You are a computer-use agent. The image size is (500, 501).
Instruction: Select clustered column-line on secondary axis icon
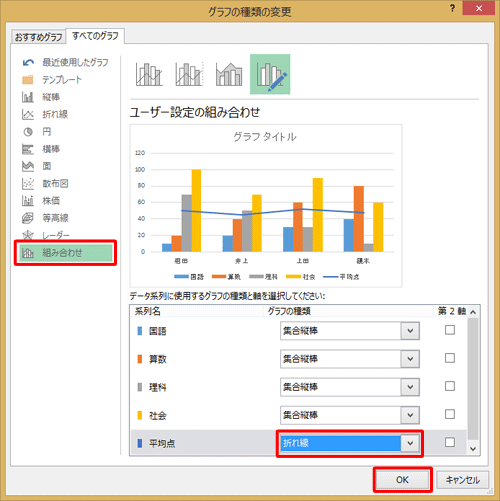189,74
